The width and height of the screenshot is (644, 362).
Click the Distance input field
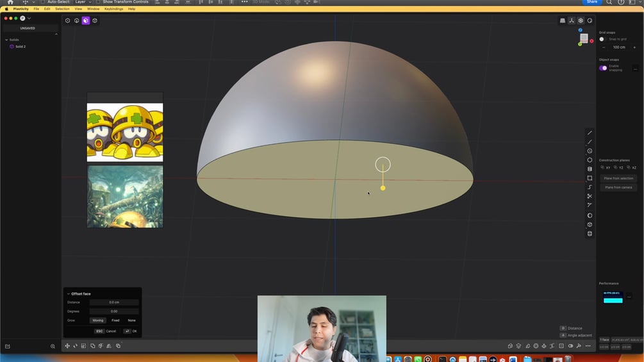click(x=114, y=302)
